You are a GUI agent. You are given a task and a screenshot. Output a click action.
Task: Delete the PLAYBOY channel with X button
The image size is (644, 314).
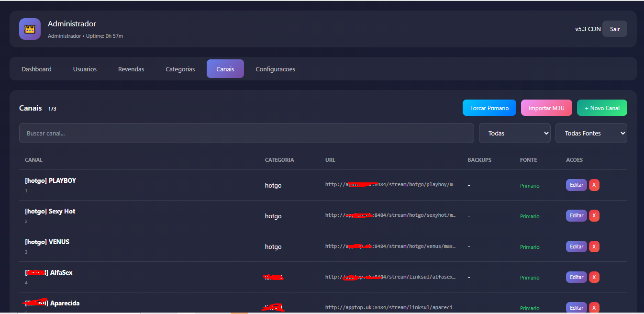[594, 185]
